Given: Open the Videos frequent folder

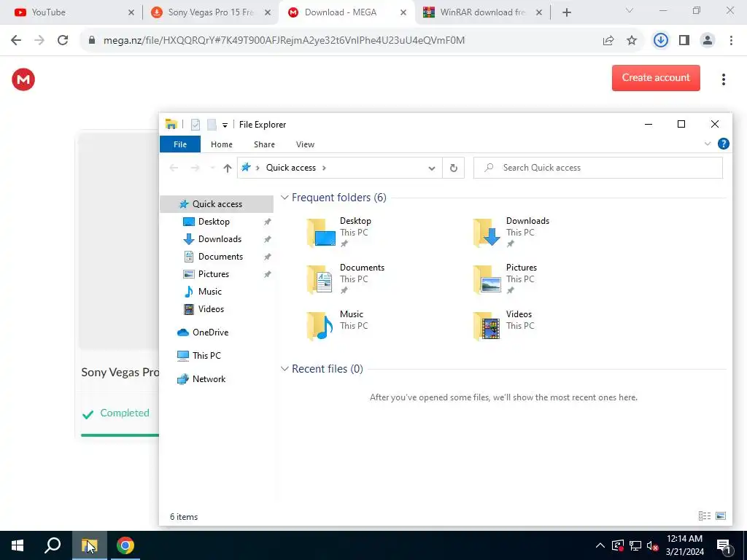Looking at the screenshot, I should [x=504, y=326].
